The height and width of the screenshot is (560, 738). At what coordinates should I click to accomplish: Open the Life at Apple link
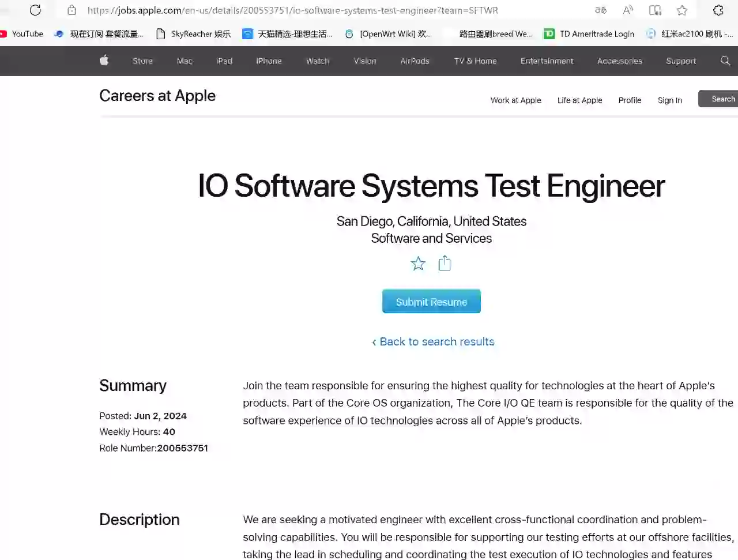coord(579,100)
